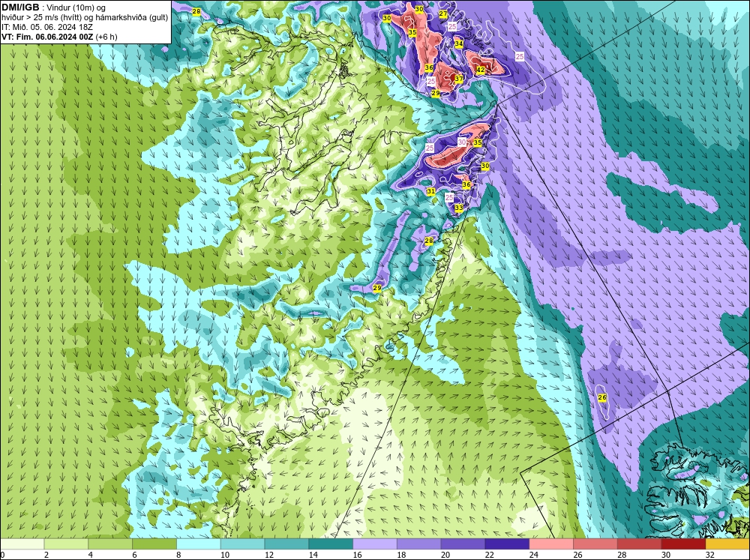Click the legend tick value 14
Viewport: 750px width, 560px height.
[313, 555]
